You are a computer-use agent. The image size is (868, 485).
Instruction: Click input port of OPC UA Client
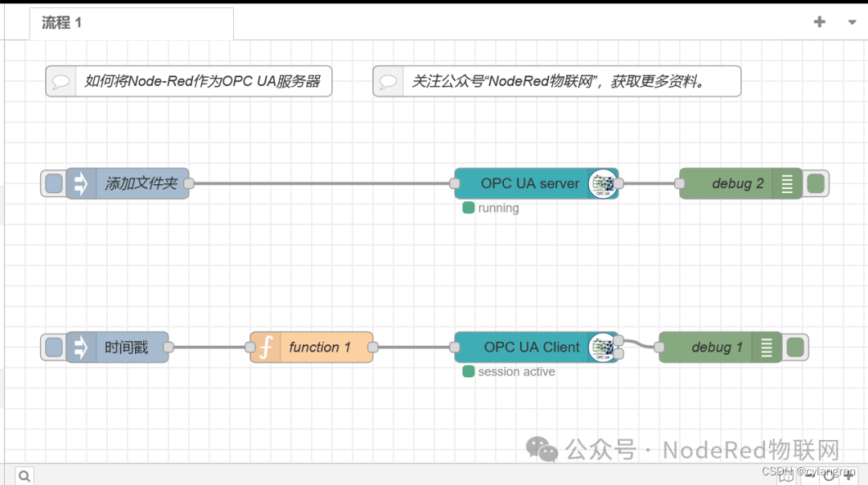[x=454, y=347]
